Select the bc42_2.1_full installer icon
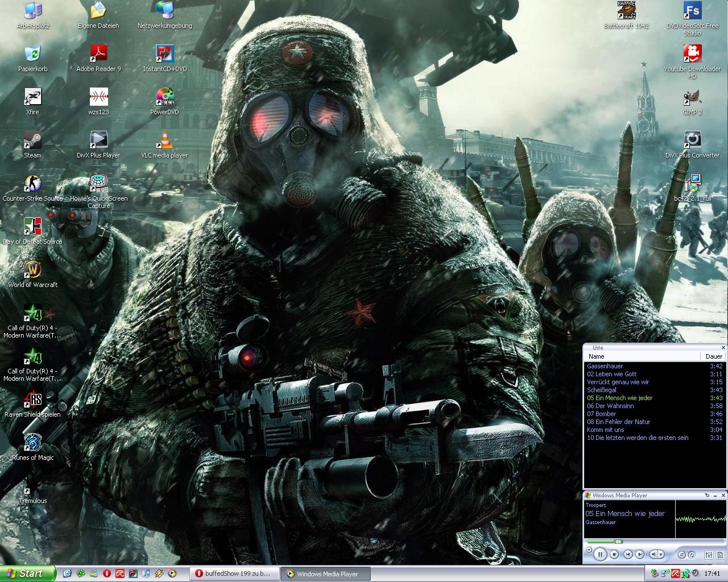Viewport: 728px width, 582px height. coord(692,188)
